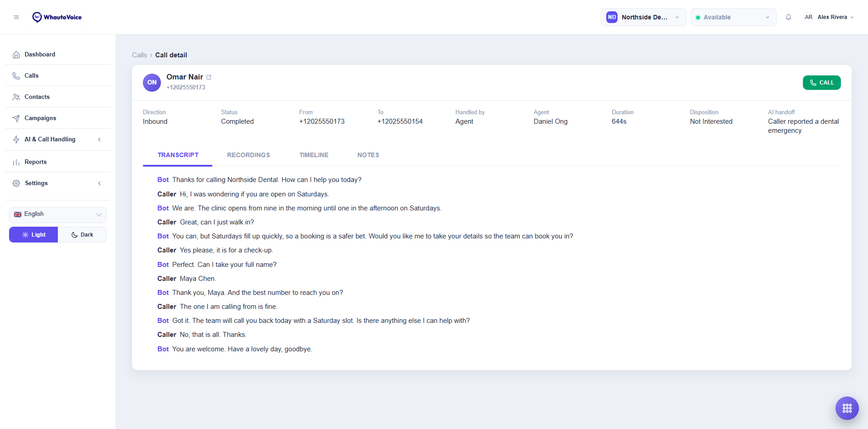Select the Transcript tab

coord(178,155)
